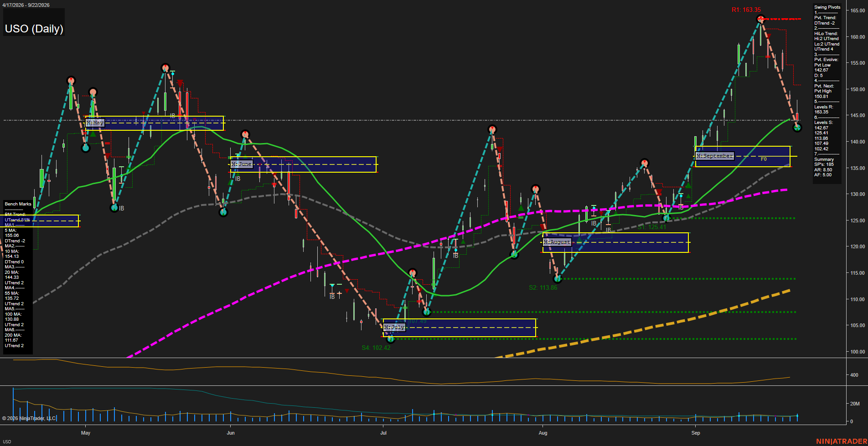Viewport: 868px width, 446px height.
Task: Click the 150.81 Pvt High value
Action: [821, 97]
